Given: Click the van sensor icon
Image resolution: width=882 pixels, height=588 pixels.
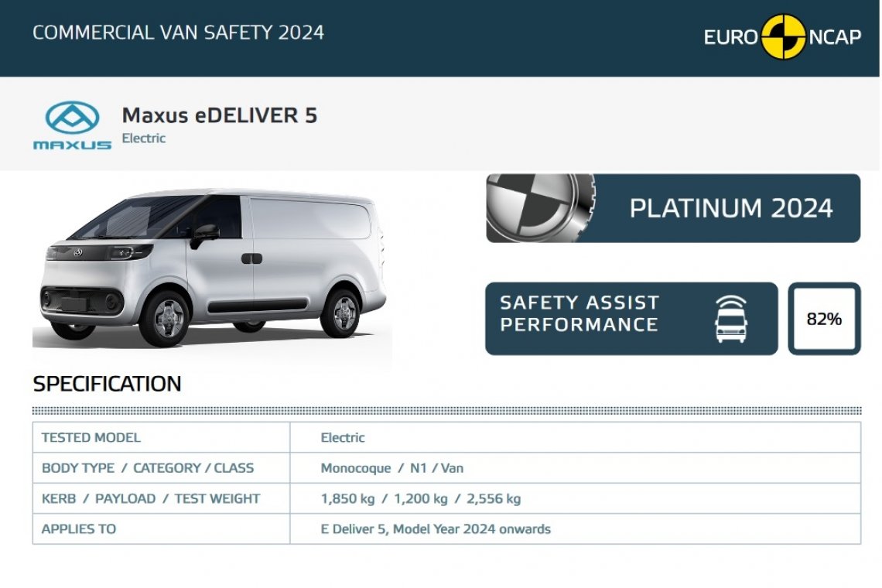Looking at the screenshot, I should pos(730,319).
